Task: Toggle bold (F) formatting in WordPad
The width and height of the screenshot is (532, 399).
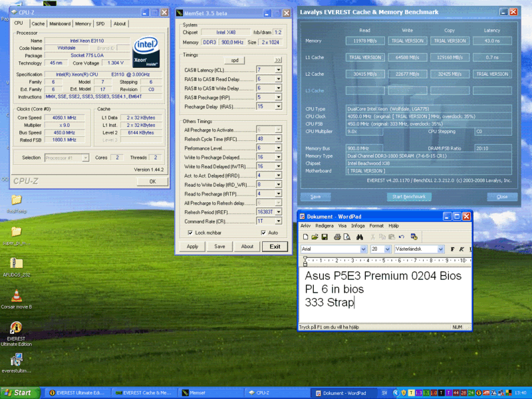Action: pyautogui.click(x=452, y=249)
